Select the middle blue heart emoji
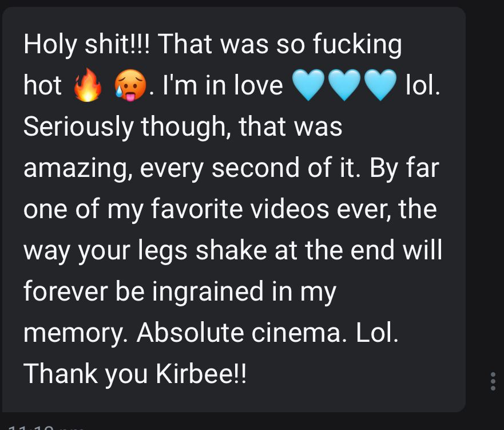Viewport: 504px width, 430px height. click(x=344, y=85)
